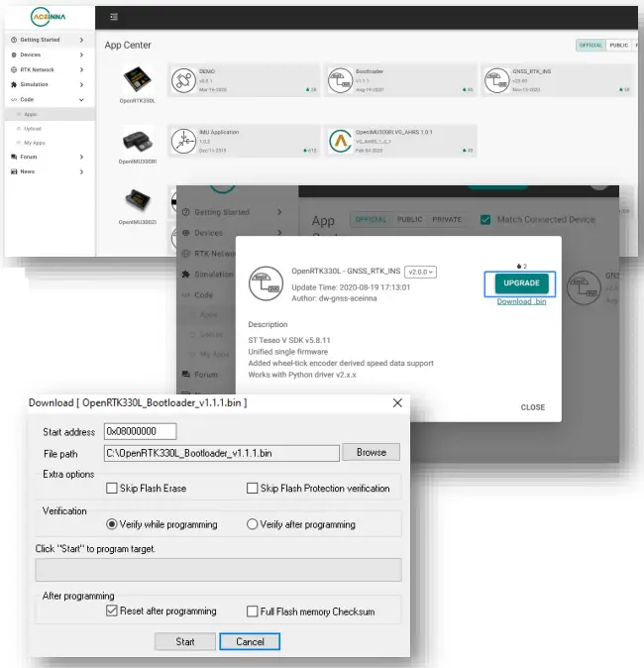Open the DEMO app satellite icon
644x668 pixels.
[x=183, y=80]
